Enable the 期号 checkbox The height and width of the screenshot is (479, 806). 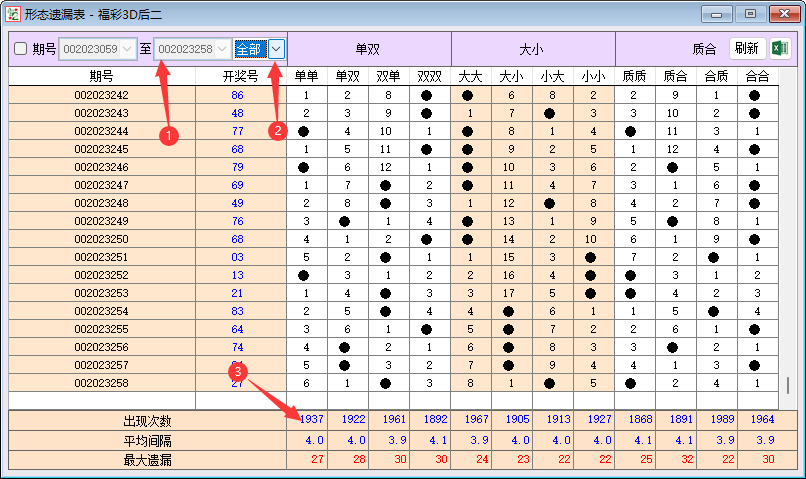pyautogui.click(x=19, y=49)
